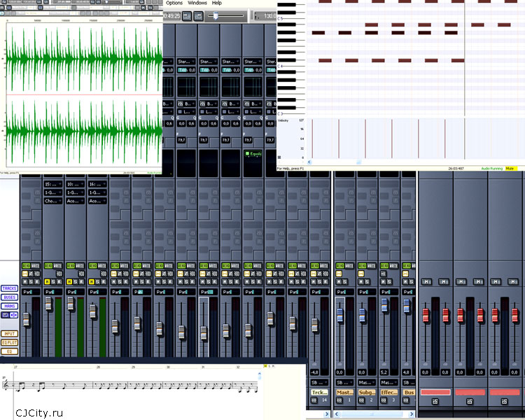Open the Help menu
Viewport: 525px width, 420px height.
coord(217,3)
